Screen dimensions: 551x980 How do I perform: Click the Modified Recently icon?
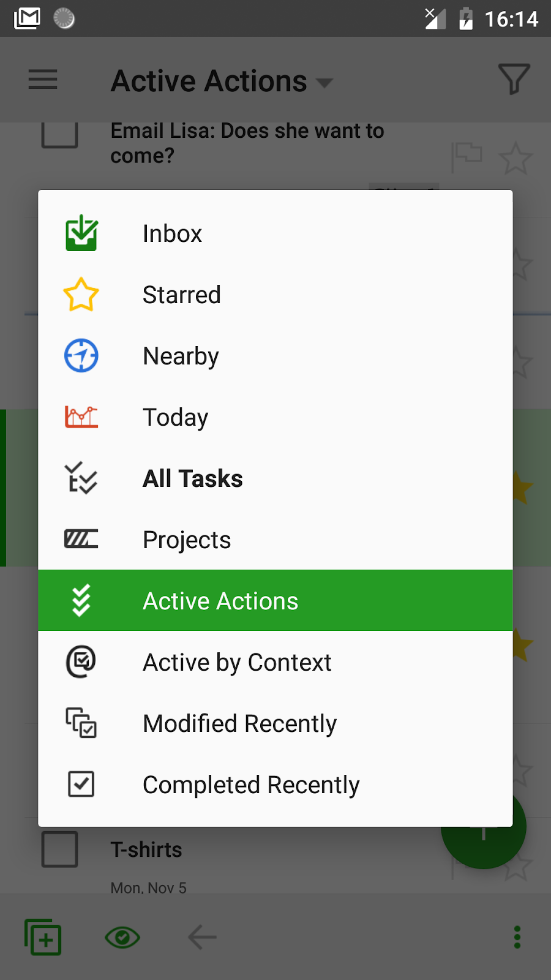click(x=81, y=723)
